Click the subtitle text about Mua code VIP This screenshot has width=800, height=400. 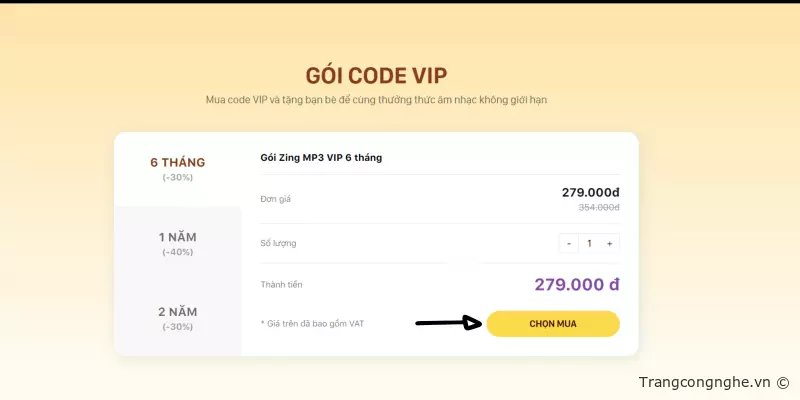[x=376, y=100]
